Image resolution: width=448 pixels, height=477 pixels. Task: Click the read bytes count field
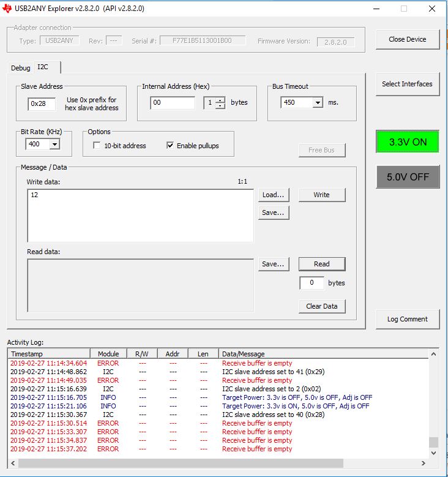point(312,283)
